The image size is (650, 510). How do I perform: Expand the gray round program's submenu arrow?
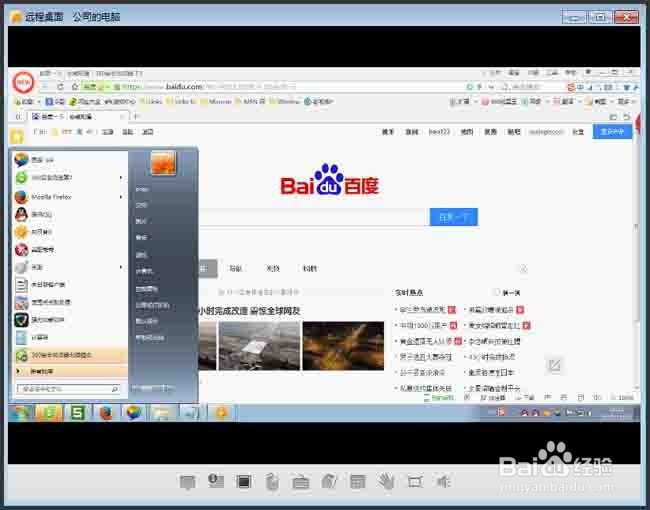coord(121,267)
